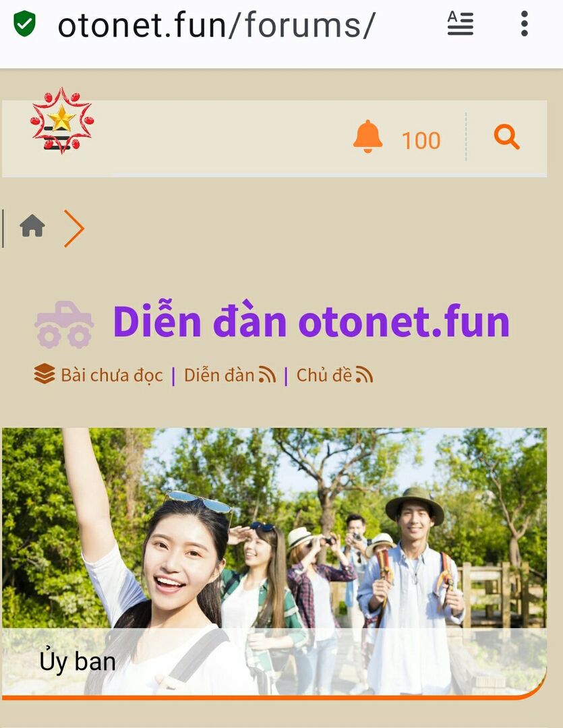Open the reader mode icon
The width and height of the screenshot is (563, 728).
460,24
